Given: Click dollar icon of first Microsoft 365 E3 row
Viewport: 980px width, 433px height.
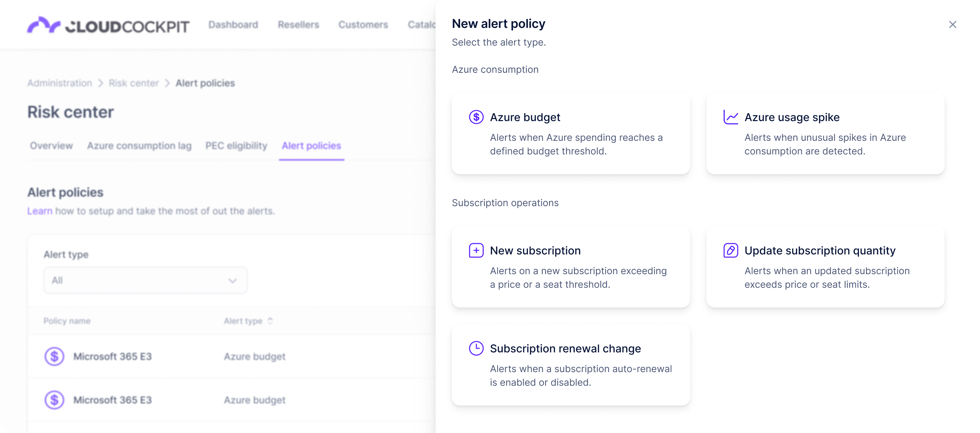Looking at the screenshot, I should click(x=54, y=356).
